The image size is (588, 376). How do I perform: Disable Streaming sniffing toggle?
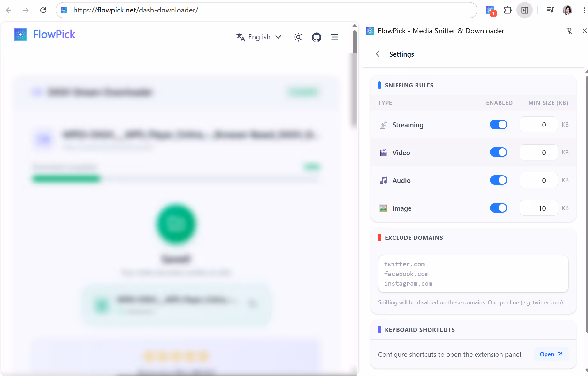coord(499,124)
